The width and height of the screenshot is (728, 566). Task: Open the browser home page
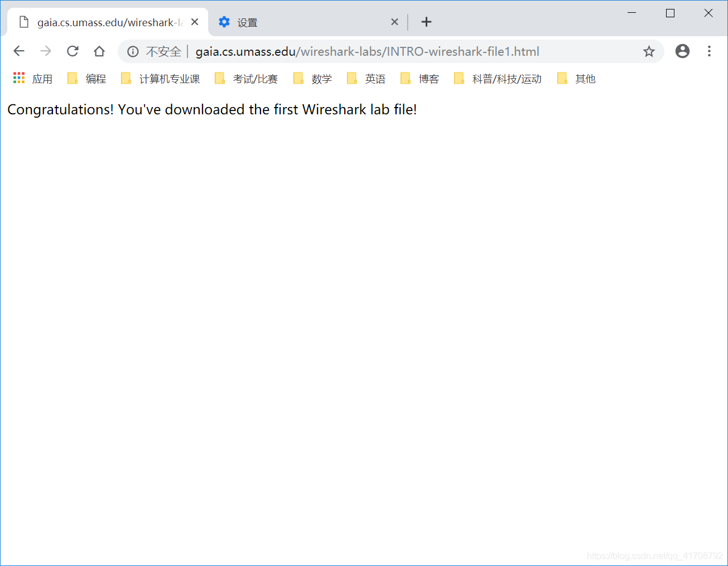click(x=99, y=51)
